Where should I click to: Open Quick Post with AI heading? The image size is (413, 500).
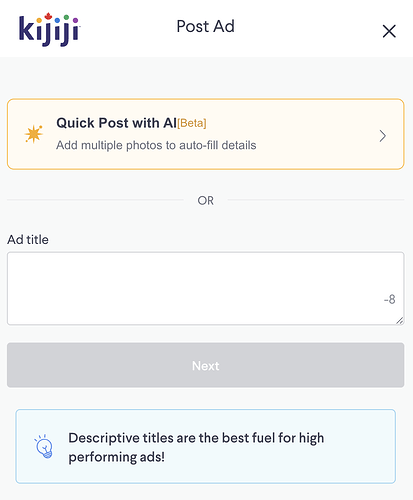[x=116, y=123]
